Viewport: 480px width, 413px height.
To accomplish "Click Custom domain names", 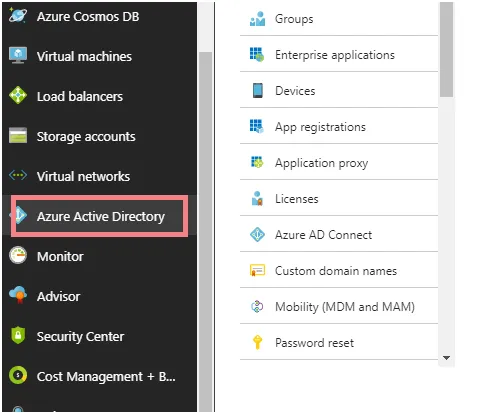I will pyautogui.click(x=339, y=270).
